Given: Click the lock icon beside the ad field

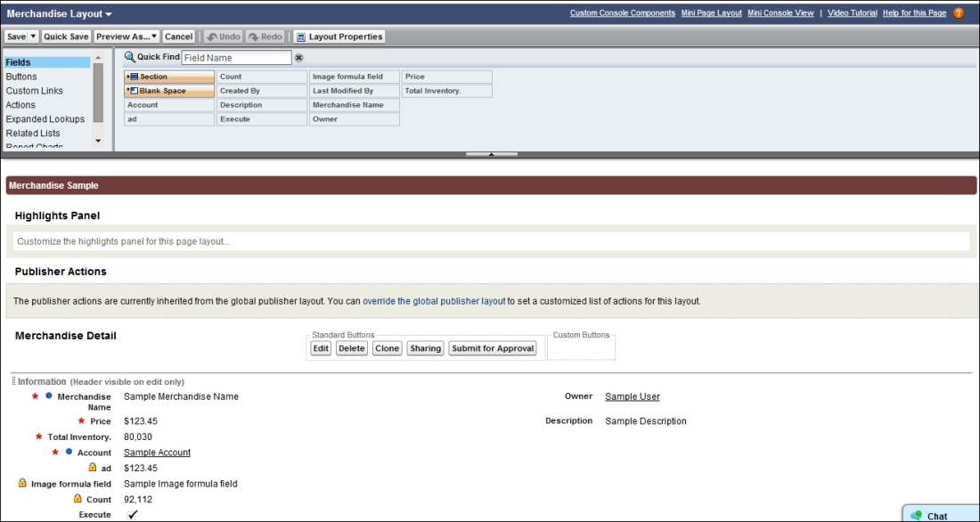Looking at the screenshot, I should coord(94,468).
